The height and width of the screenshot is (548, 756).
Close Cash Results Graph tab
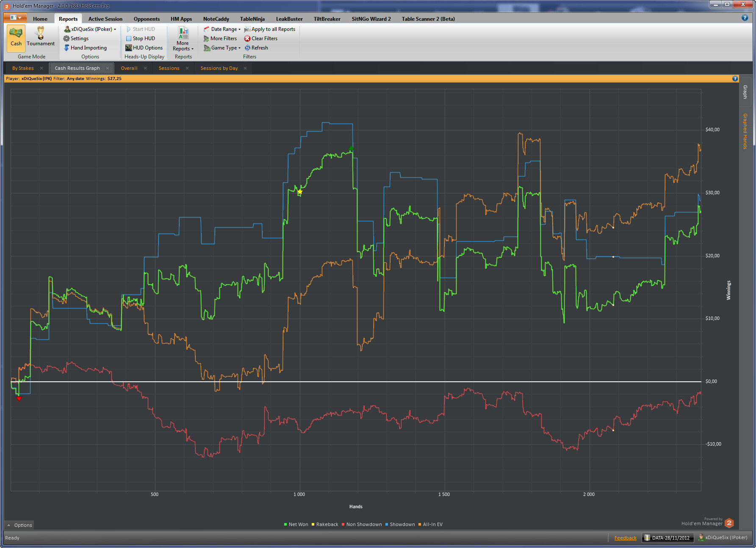point(108,68)
